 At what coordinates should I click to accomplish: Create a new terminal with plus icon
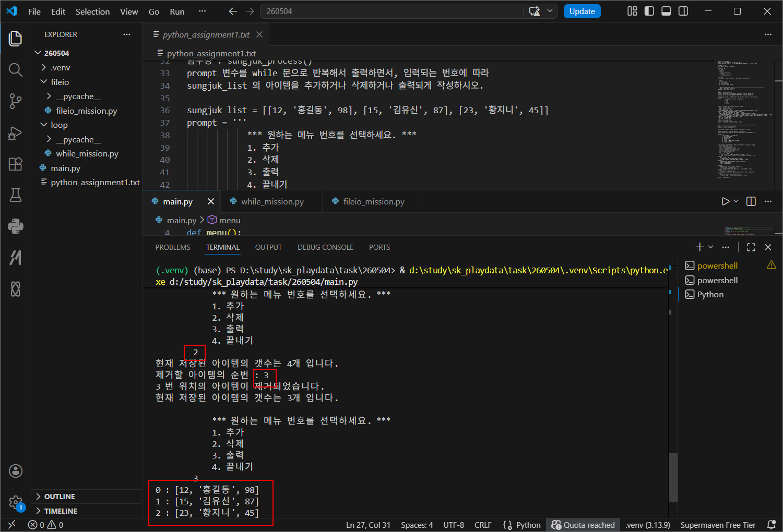(x=699, y=247)
